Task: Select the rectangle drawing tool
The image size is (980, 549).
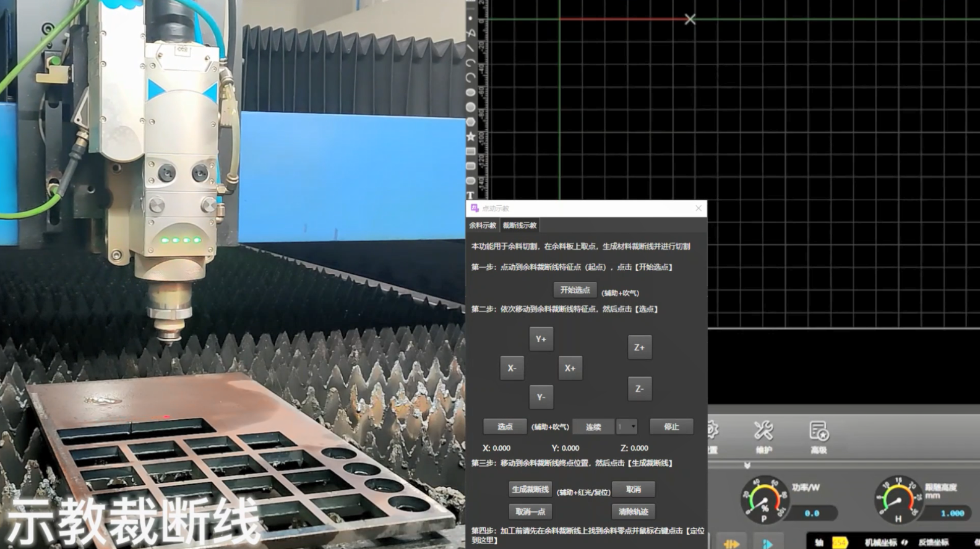Action: click(x=471, y=151)
